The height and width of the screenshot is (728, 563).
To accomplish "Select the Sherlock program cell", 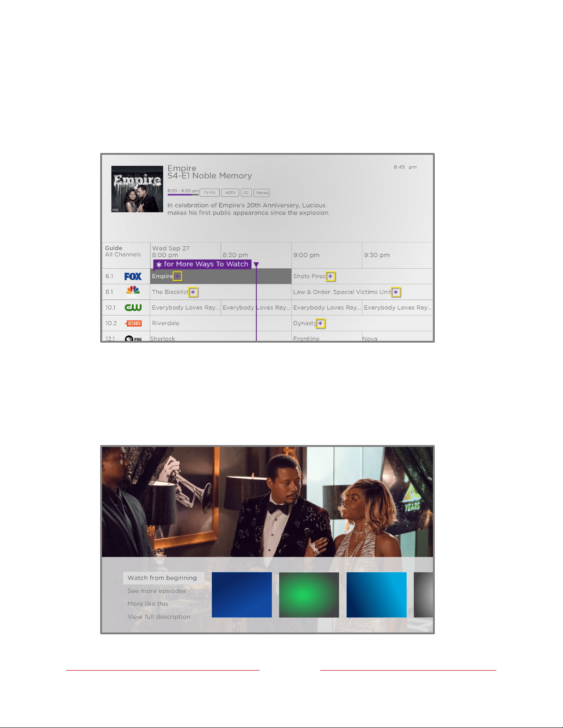I will coord(221,337).
